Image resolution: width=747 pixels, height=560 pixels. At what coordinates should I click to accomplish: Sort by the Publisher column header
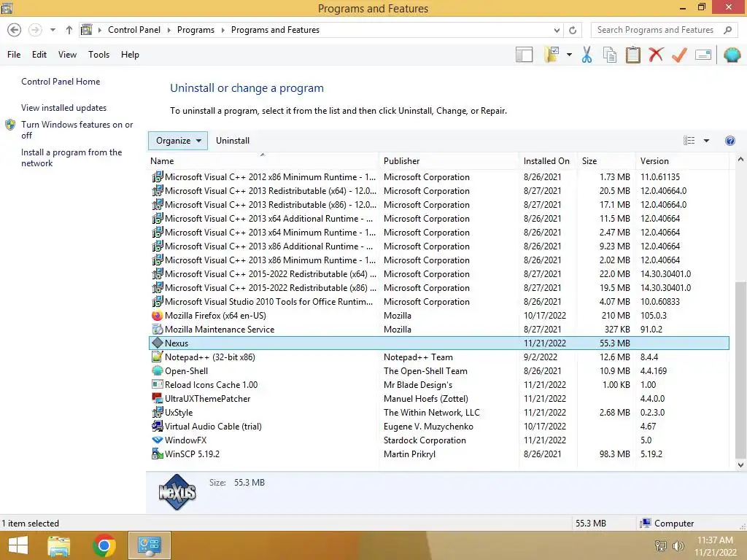pos(449,161)
